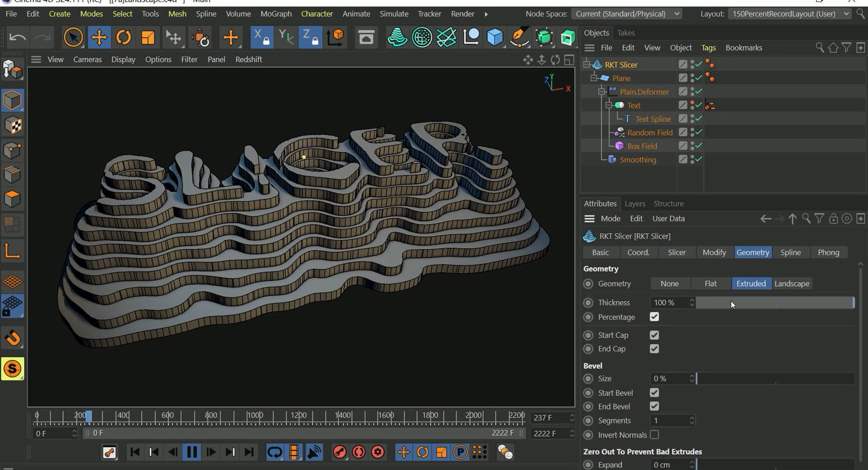Image resolution: width=868 pixels, height=470 pixels.
Task: Enable the Invert Normals checkbox
Action: [x=654, y=435]
